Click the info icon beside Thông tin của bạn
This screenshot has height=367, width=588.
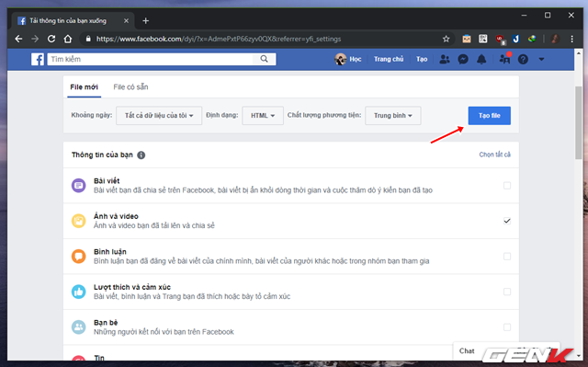click(x=141, y=155)
